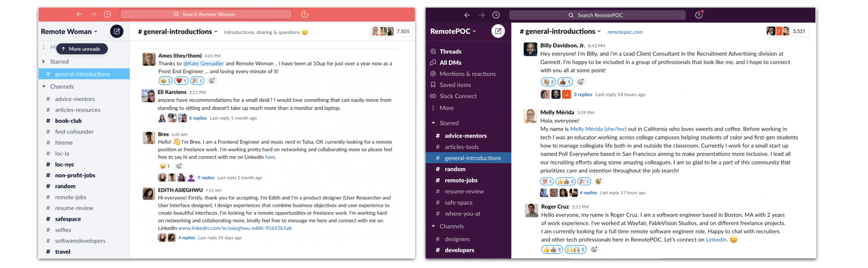The image size is (868, 268).
Task: Toggle thumbs up reaction on Roger Cruz's message
Action: point(552,249)
